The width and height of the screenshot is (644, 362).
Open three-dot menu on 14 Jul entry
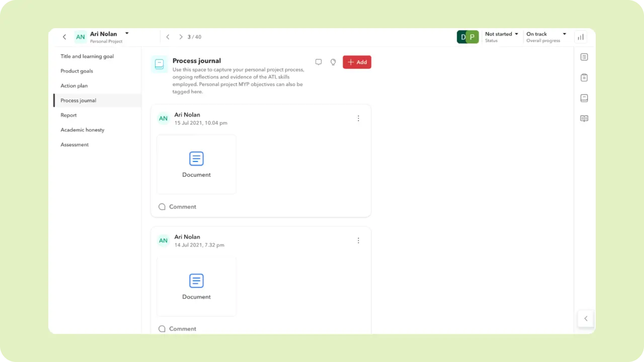click(x=358, y=241)
